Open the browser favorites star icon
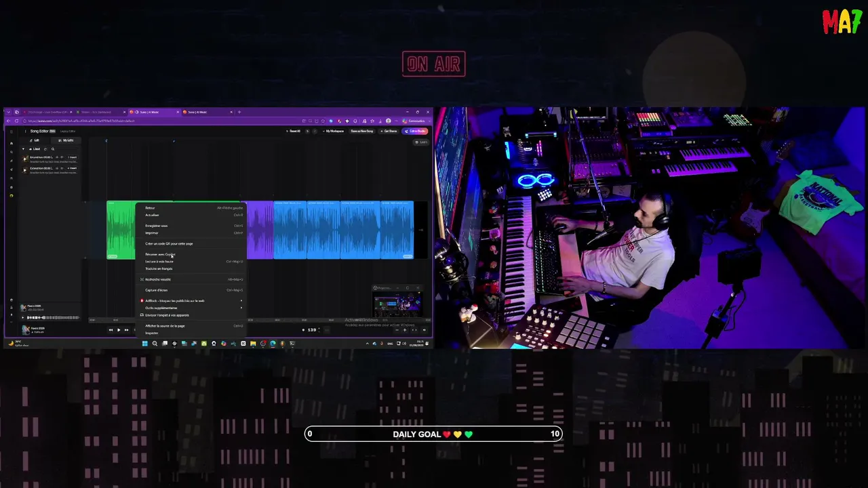 pos(372,121)
